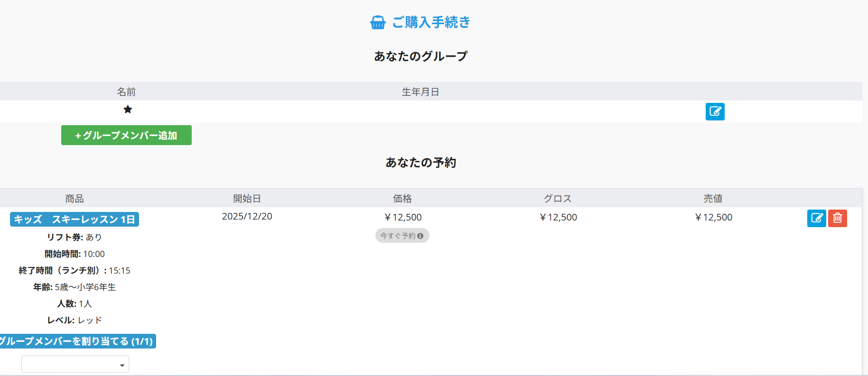868x376 pixels.
Task: Delete the reservation with trash icon
Action: 837,218
